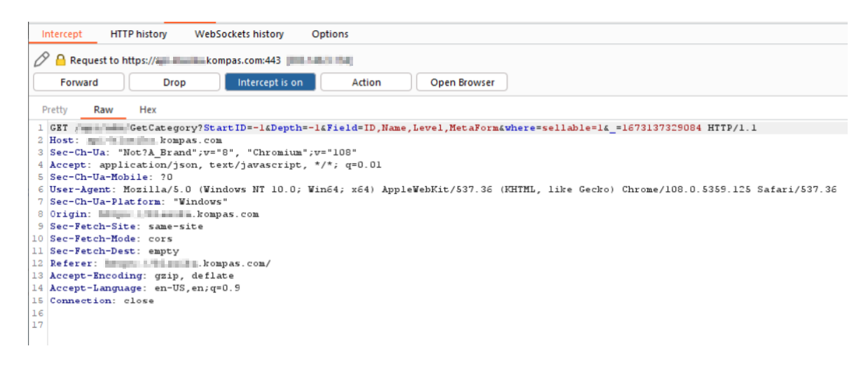
Task: Switch to the HTTP history tab
Action: tap(139, 34)
